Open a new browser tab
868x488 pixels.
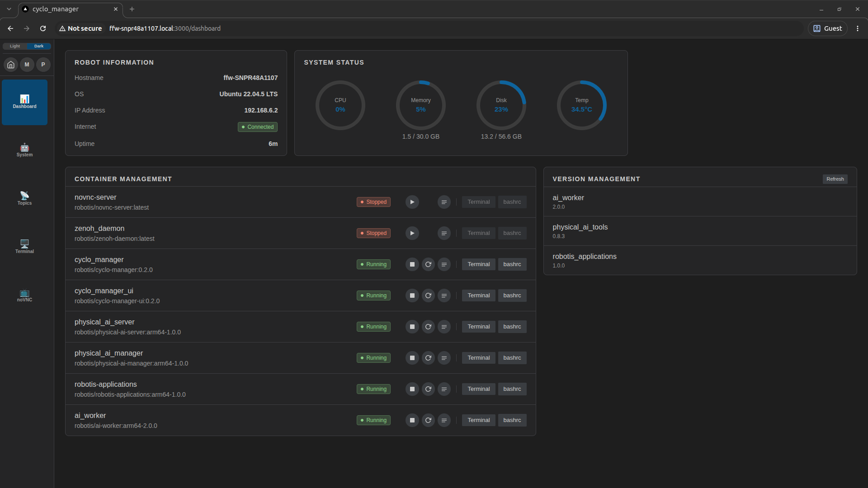point(132,9)
